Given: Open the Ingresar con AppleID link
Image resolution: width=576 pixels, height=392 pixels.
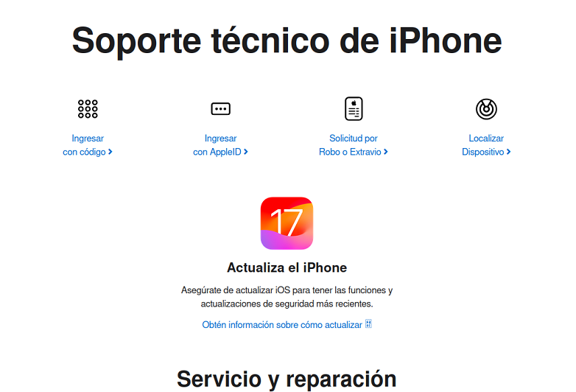Looking at the screenshot, I should coord(220,145).
